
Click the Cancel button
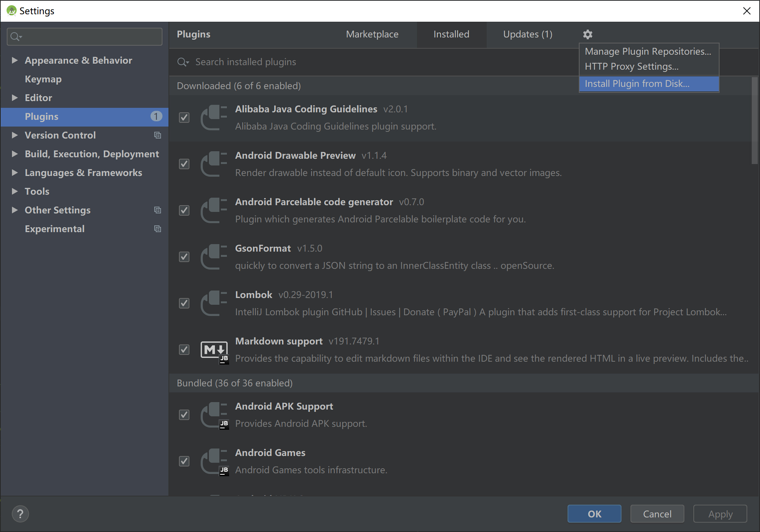(657, 514)
